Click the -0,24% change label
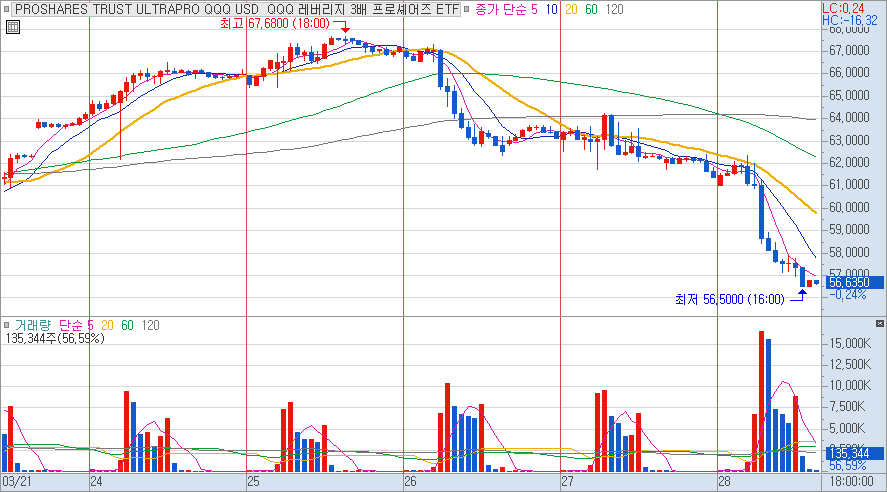Image resolution: width=887 pixels, height=492 pixels. point(849,295)
